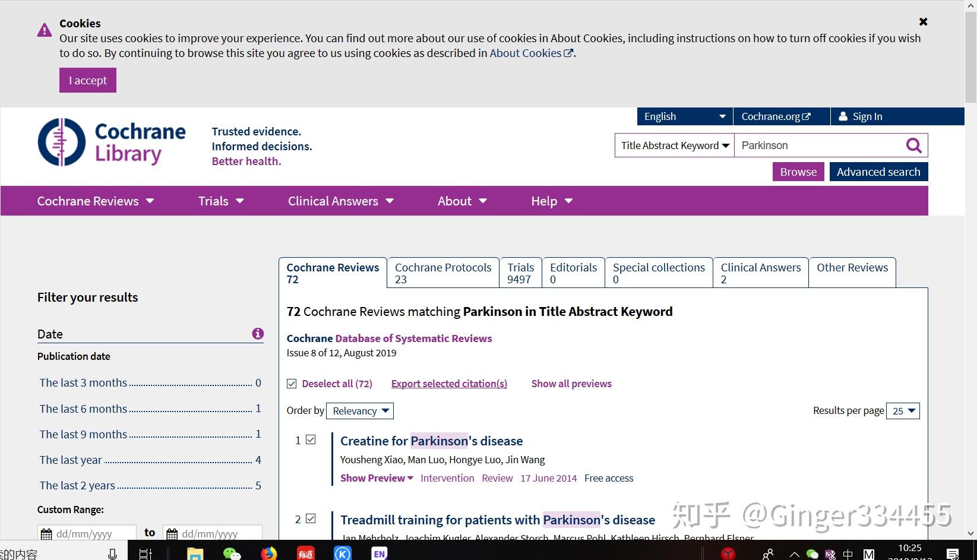Change Results per page from 25
The image size is (977, 560).
click(x=902, y=410)
